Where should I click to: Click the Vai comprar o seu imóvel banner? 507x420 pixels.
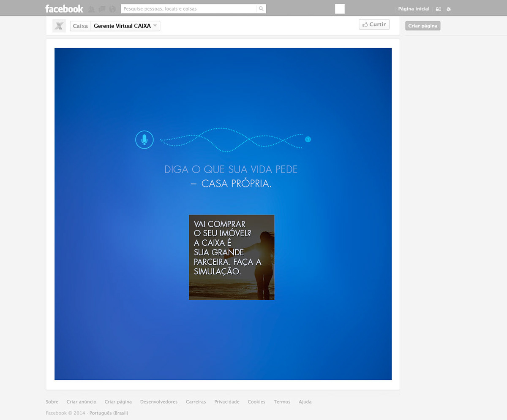click(232, 257)
